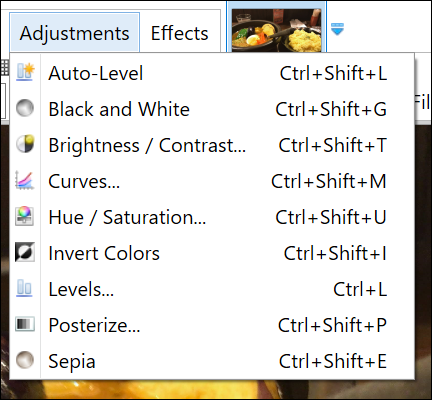
Task: Click the Curves graph icon
Action: click(25, 180)
